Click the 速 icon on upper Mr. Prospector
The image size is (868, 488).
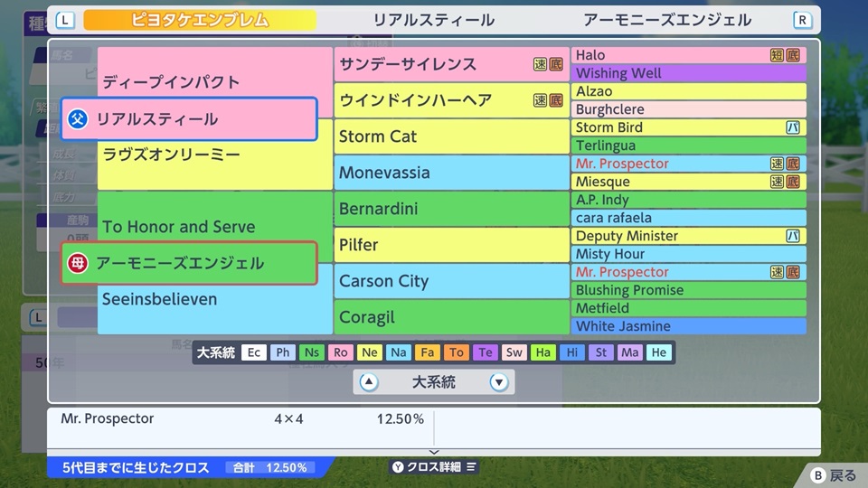(778, 164)
